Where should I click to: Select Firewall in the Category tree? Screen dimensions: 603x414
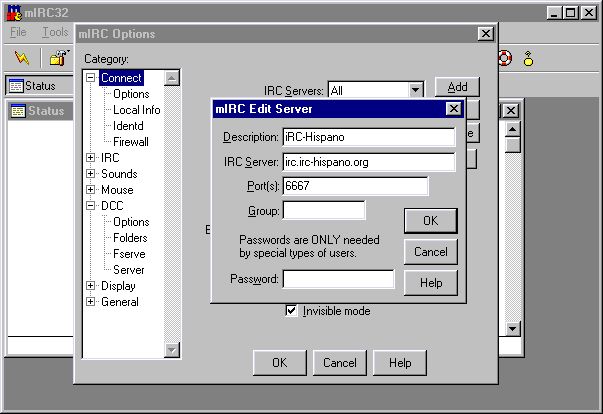(131, 142)
